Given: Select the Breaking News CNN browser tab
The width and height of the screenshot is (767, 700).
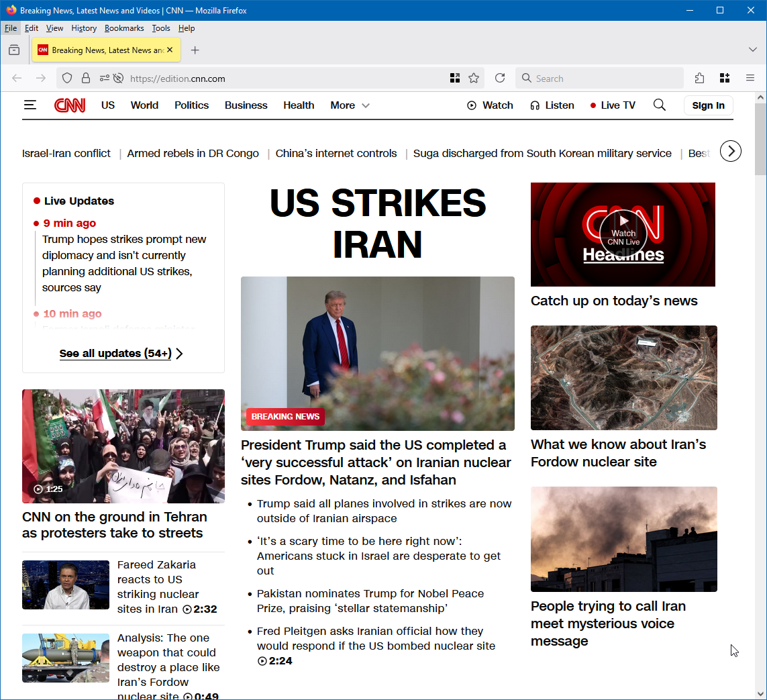Looking at the screenshot, I should pos(106,50).
